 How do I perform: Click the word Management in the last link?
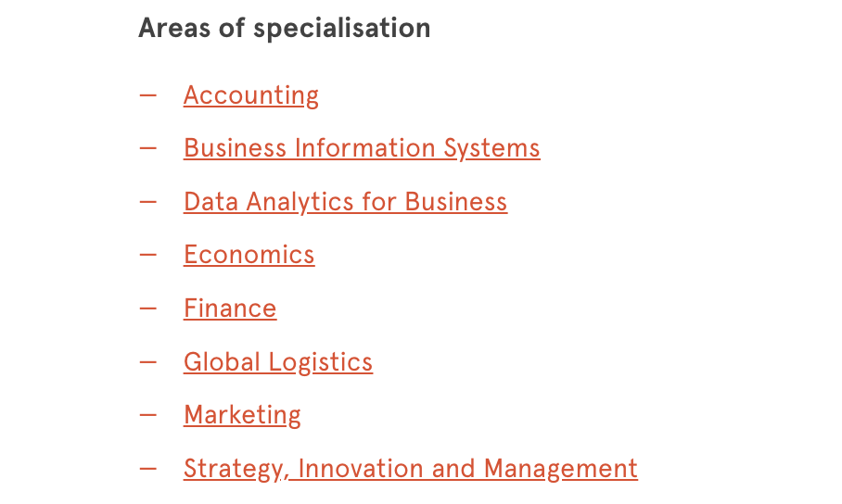(561, 469)
